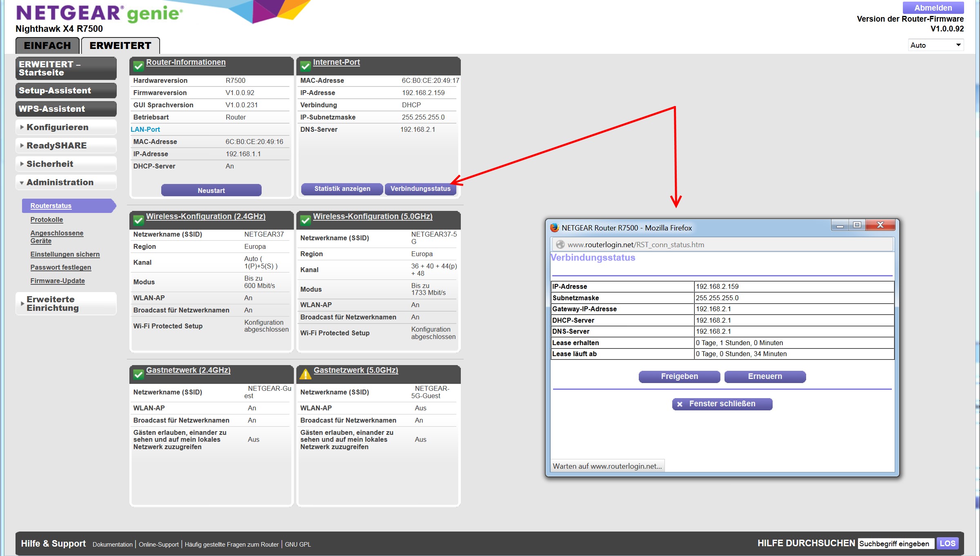Click the Neustart button

pyautogui.click(x=211, y=191)
